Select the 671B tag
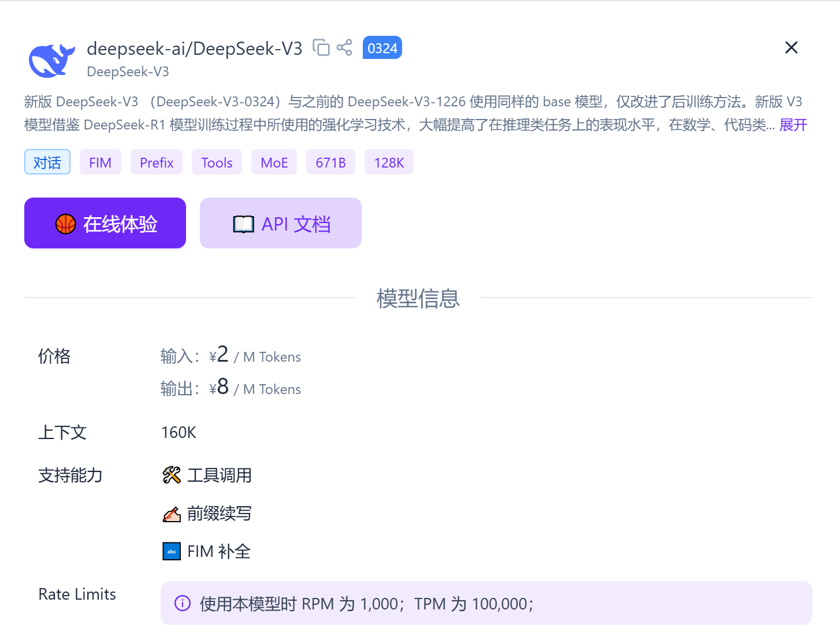The height and width of the screenshot is (632, 840). click(330, 162)
